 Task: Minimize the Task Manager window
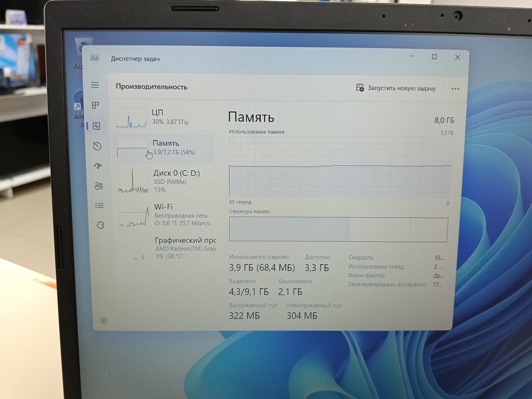coord(411,56)
